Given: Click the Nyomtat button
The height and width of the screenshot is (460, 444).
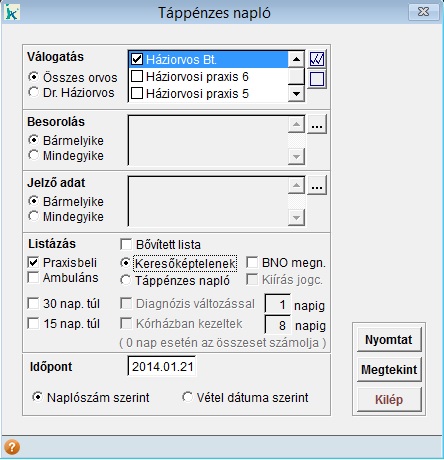Looking at the screenshot, I should click(389, 340).
